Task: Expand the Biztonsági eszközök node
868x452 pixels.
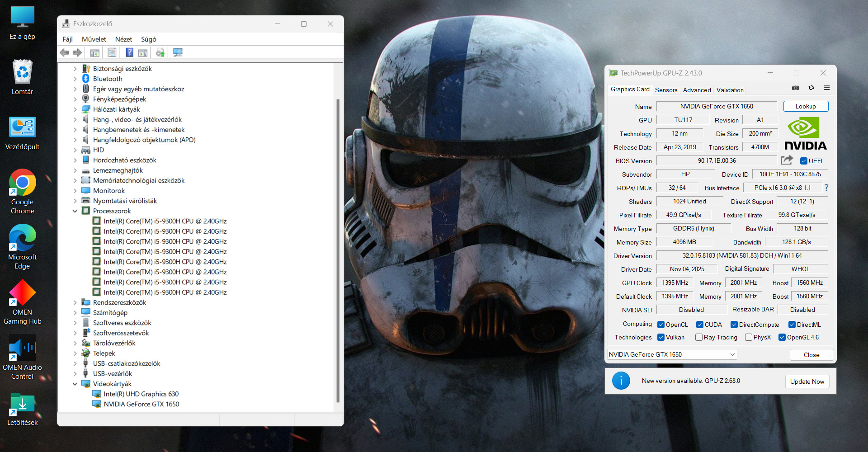Action: tap(75, 69)
